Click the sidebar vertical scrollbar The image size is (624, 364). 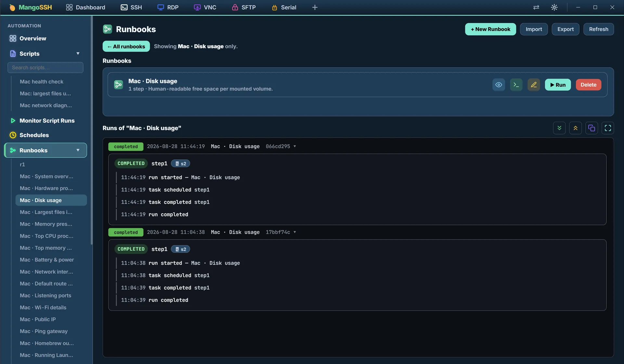pyautogui.click(x=92, y=130)
